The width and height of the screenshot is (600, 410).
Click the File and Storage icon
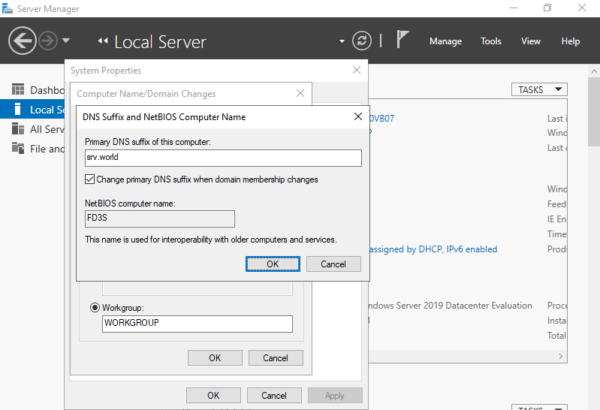[x=18, y=148]
